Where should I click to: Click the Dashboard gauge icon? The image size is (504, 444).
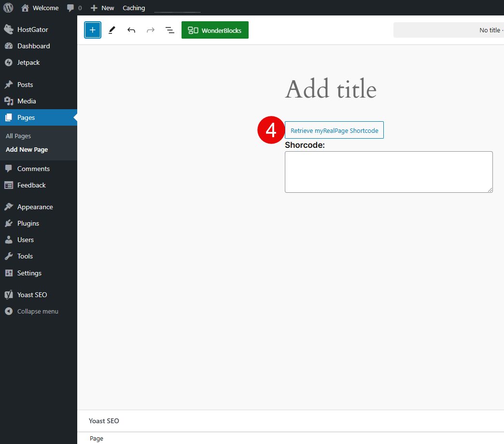click(x=9, y=46)
